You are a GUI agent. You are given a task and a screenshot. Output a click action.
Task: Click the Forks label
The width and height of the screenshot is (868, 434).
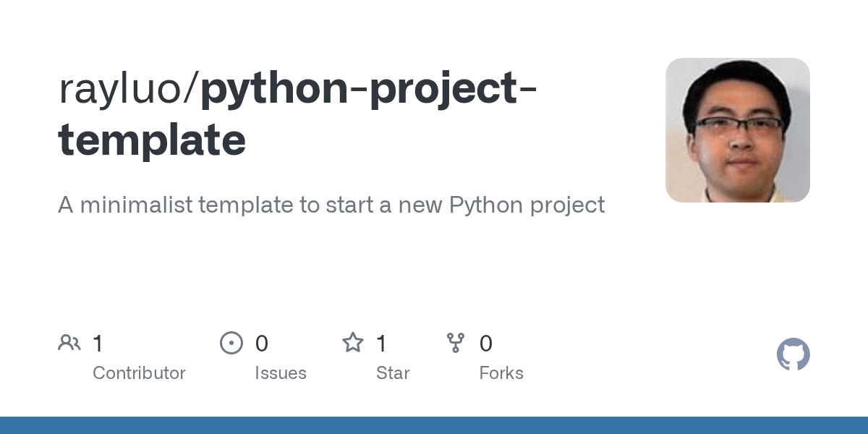[501, 373]
